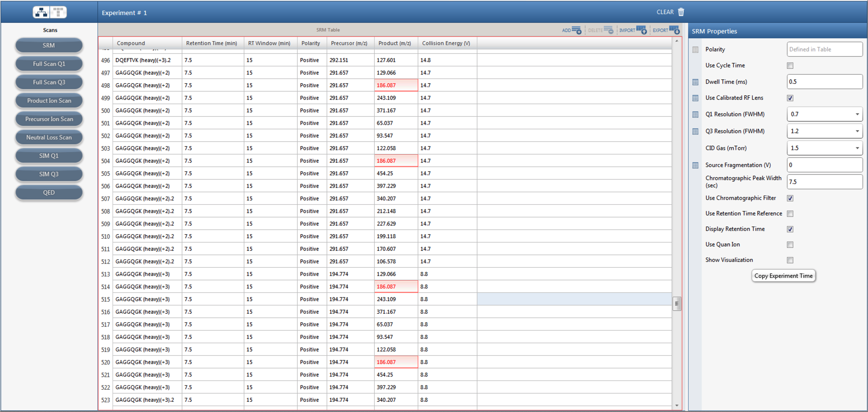Sort by the Precursor (m/z) column header

tap(348, 43)
